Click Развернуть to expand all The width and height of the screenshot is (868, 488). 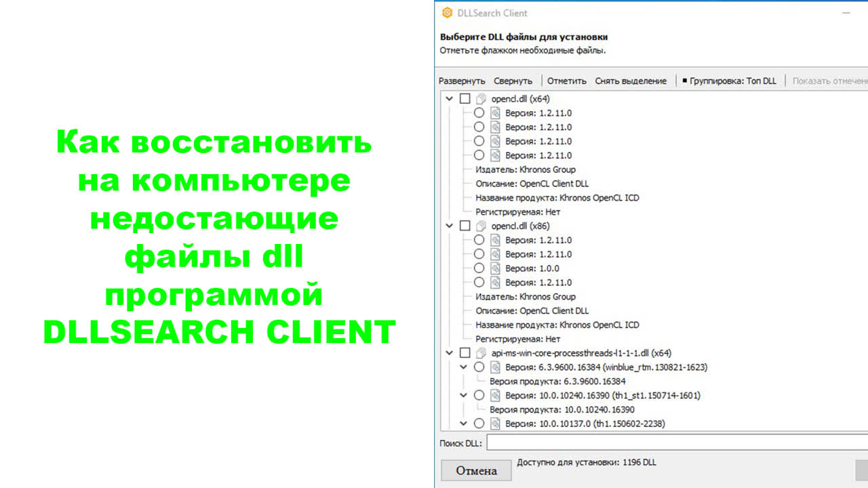tap(462, 81)
